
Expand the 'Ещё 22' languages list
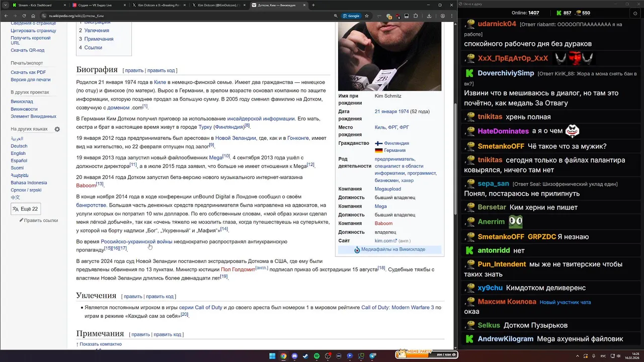(26, 209)
